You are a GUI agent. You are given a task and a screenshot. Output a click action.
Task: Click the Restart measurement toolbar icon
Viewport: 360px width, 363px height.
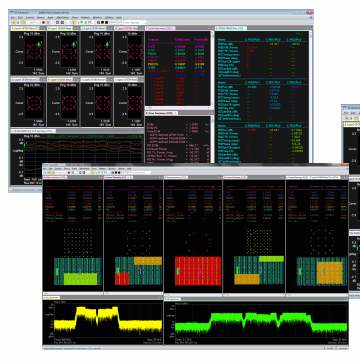23,22
